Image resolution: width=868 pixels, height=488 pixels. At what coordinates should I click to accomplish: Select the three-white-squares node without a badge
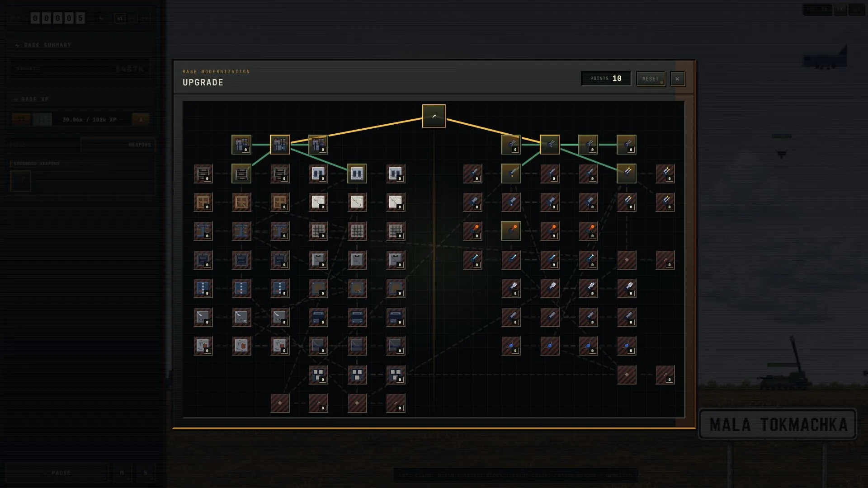[x=357, y=375]
